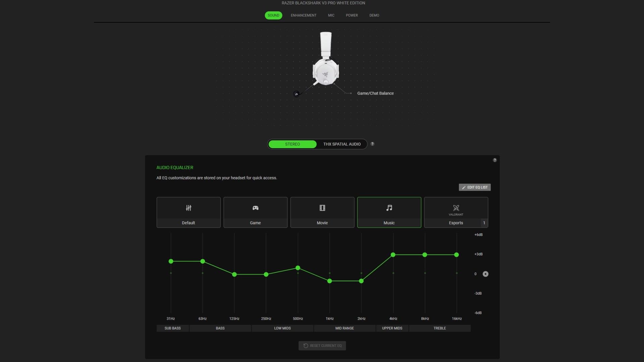Click the TREBLE band label
Screen dimensions: 644x362
pos(440,328)
